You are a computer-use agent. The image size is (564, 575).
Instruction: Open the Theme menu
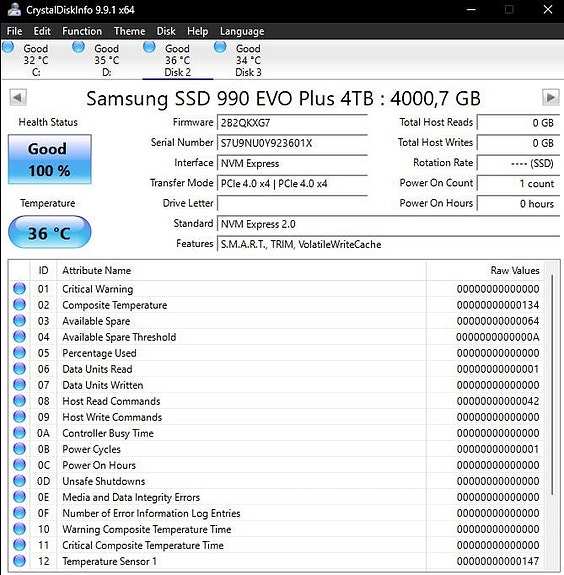click(x=129, y=31)
